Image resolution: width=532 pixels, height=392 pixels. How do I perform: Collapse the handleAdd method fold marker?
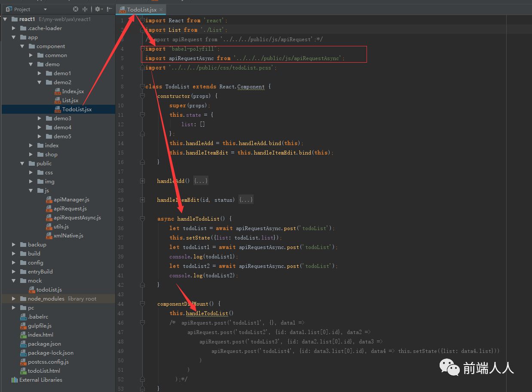142,181
